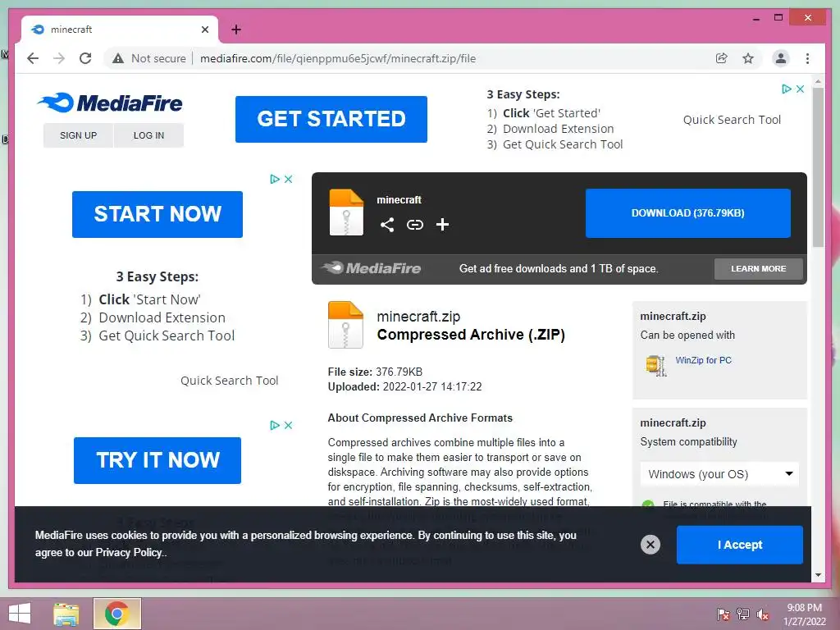
Task: Click the scrollbar down arrow
Action: coord(818,575)
